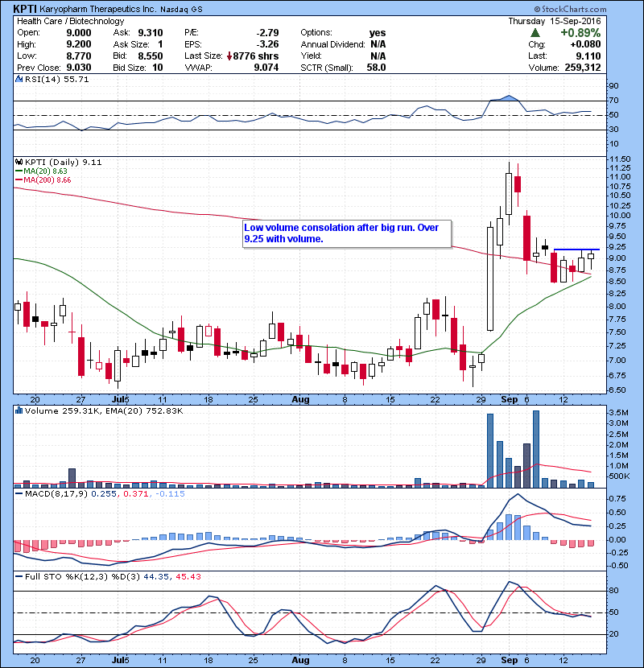
Task: Click the Options value yes
Action: point(378,33)
